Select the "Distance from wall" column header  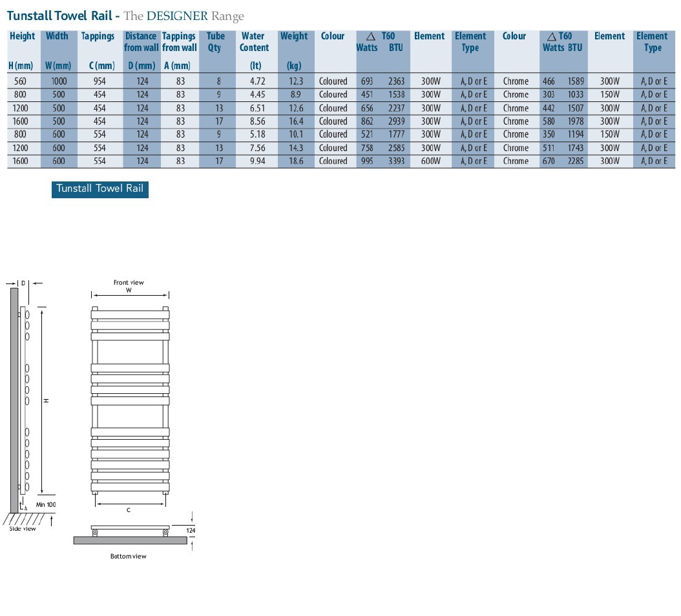pyautogui.click(x=141, y=42)
